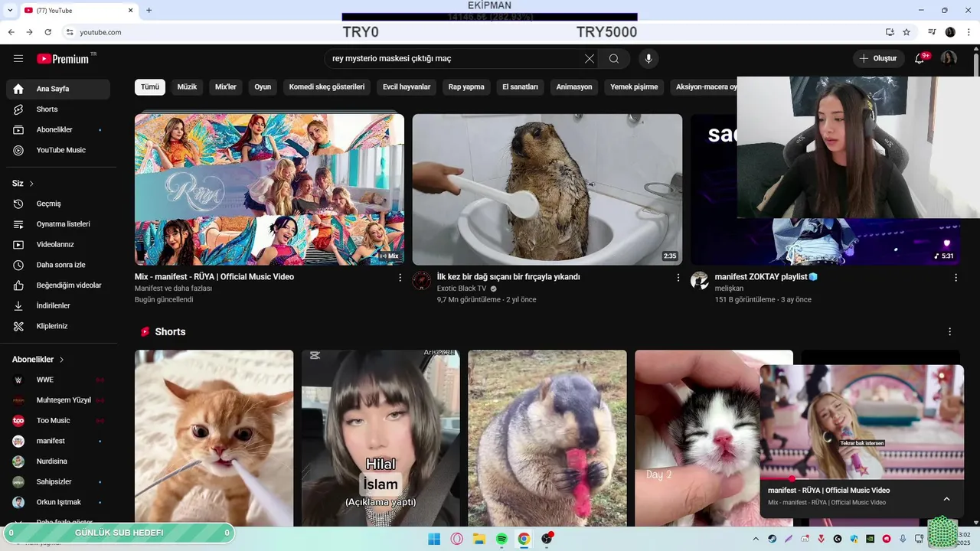Open a new Chrome tab

click(x=149, y=10)
